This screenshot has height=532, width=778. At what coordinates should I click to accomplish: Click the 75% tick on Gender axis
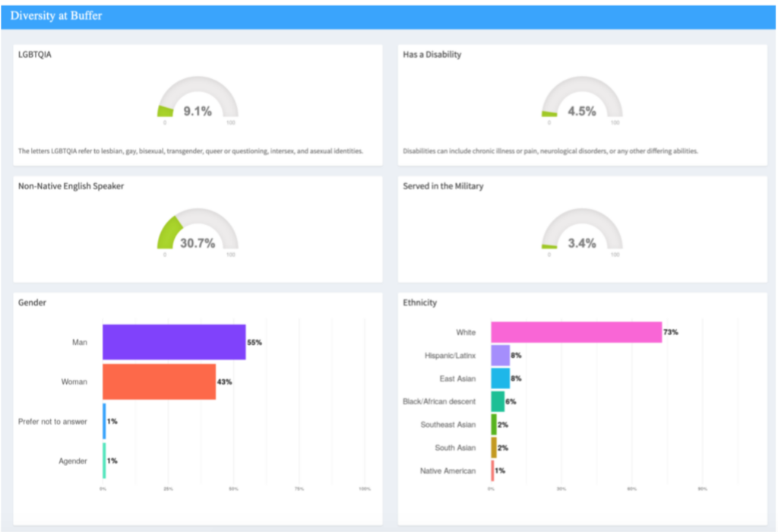click(299, 489)
